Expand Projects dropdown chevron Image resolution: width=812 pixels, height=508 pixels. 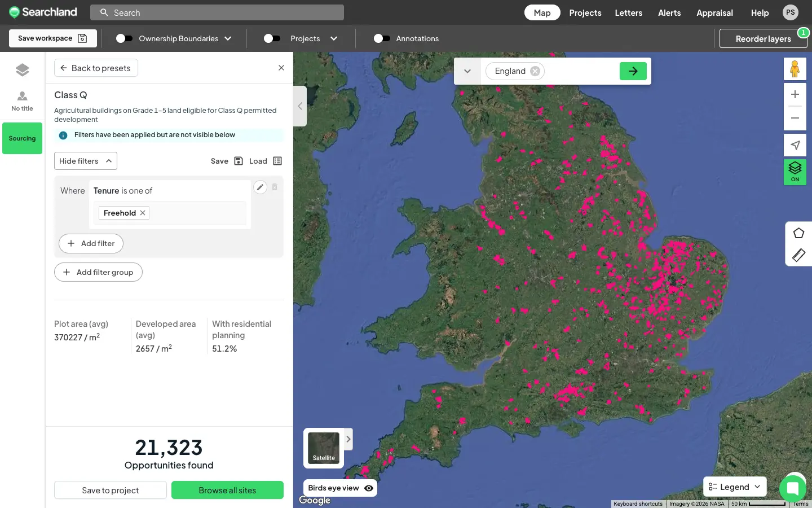coord(334,38)
